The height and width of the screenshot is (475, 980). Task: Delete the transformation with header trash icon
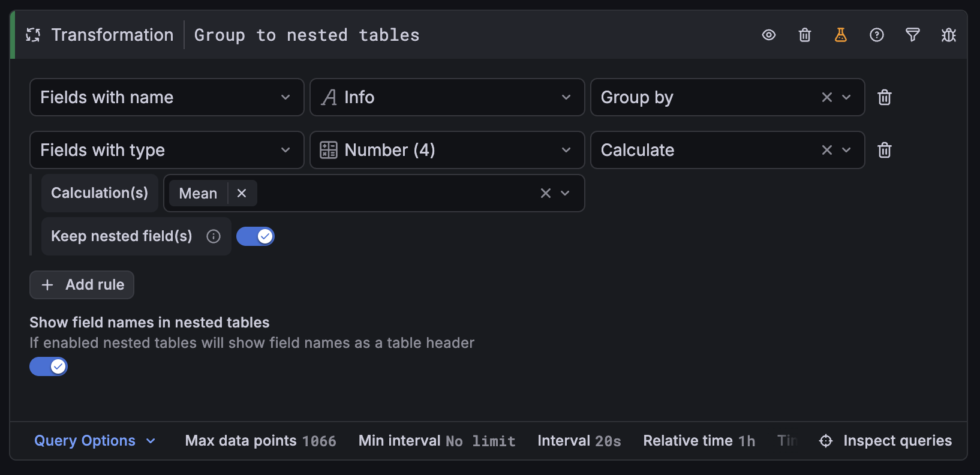[805, 35]
